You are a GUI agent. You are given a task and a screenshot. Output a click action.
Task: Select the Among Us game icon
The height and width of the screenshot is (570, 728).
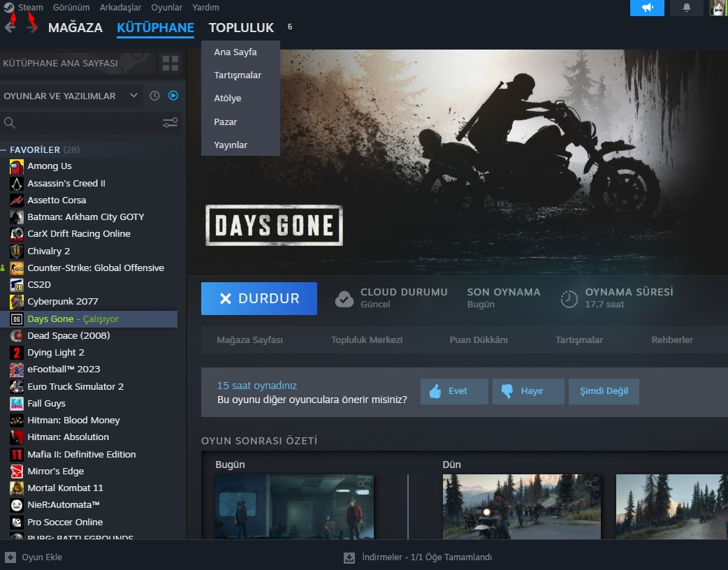click(17, 166)
